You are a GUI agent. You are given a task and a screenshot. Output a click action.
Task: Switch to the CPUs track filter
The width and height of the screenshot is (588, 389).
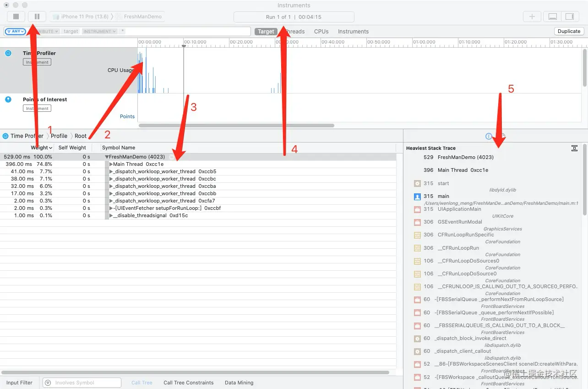click(x=321, y=32)
